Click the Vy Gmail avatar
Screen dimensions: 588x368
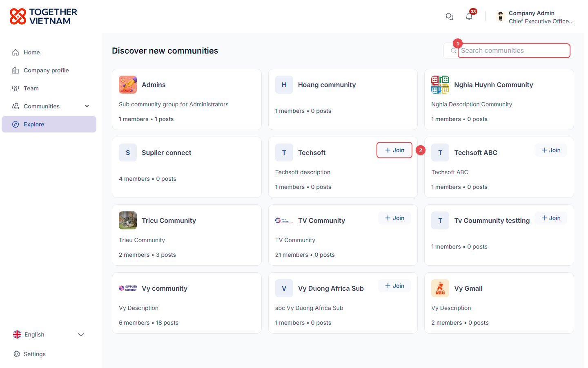(440, 288)
